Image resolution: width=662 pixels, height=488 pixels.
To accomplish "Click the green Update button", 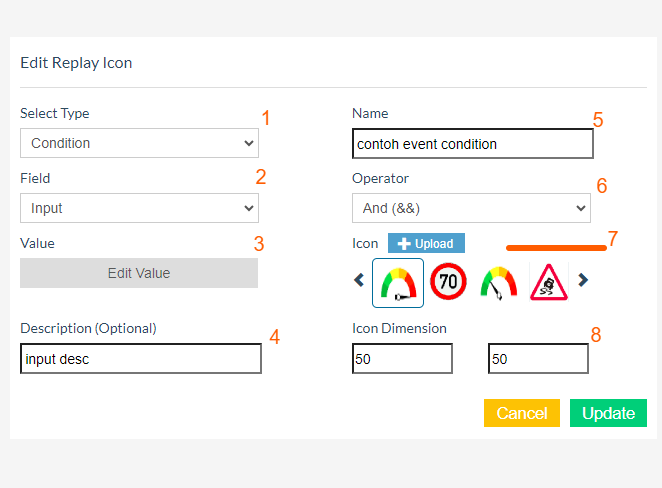I will click(x=608, y=413).
